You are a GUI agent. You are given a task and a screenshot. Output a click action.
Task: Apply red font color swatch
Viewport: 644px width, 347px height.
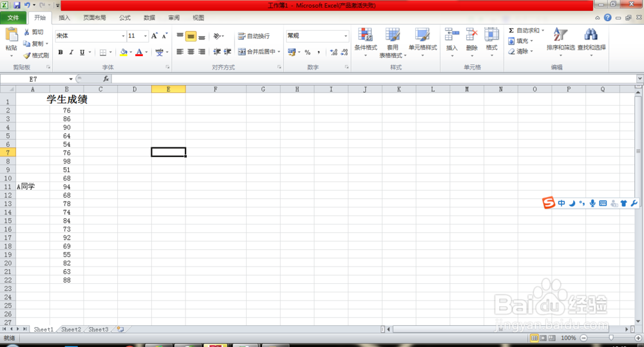click(139, 53)
